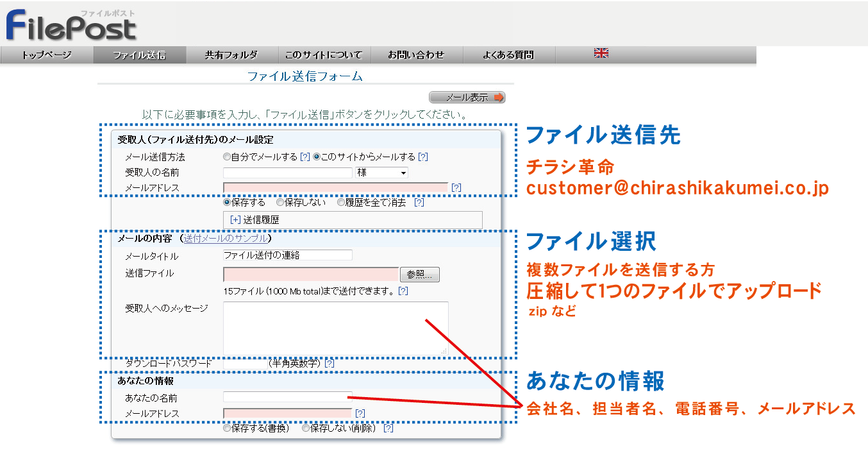This screenshot has height=451, width=868.
Task: Open 送付メールのサンプル link
Action: coord(226,239)
